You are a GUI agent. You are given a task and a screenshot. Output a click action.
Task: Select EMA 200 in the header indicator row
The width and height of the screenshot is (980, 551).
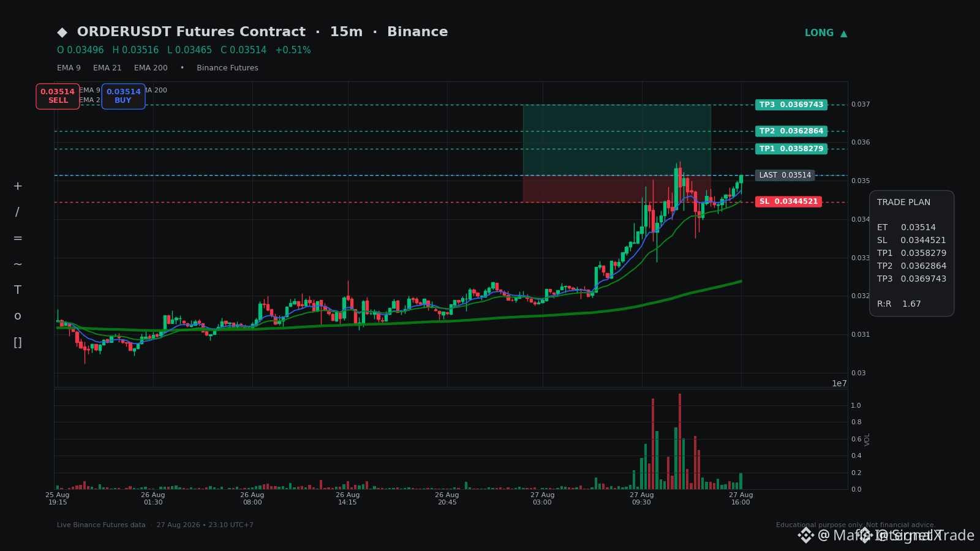pyautogui.click(x=151, y=68)
